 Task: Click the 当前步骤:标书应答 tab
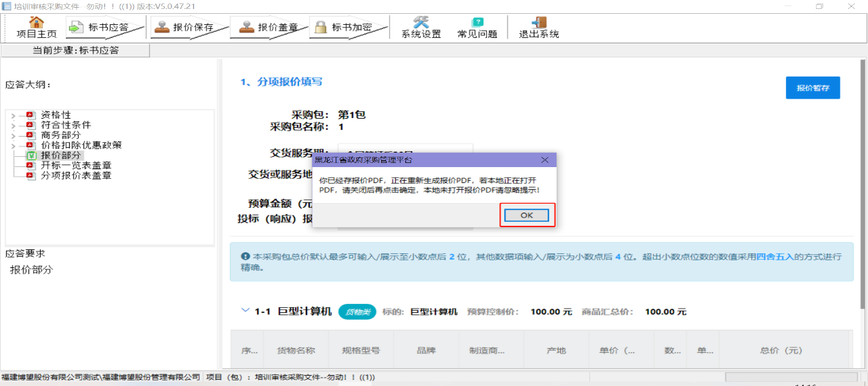75,50
